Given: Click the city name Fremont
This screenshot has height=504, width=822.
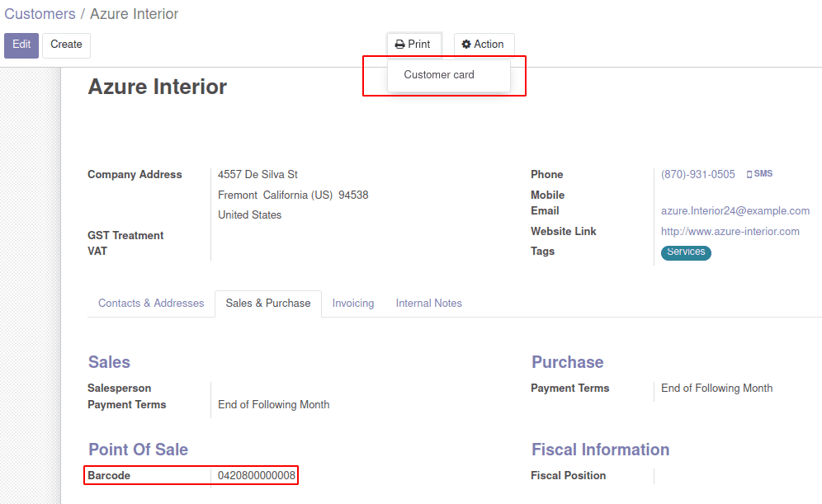Looking at the screenshot, I should [x=238, y=195].
